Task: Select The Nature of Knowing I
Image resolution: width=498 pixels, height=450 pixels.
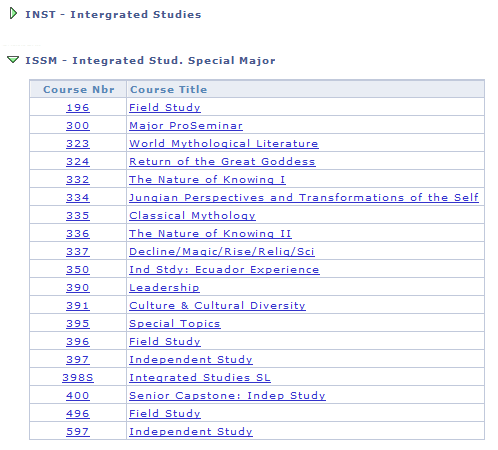Action: coord(207,180)
